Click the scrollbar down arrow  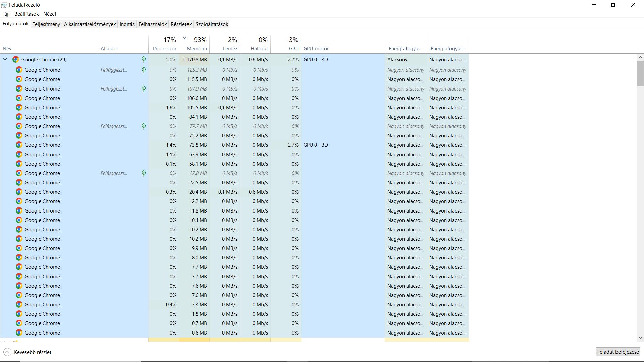tap(640, 338)
